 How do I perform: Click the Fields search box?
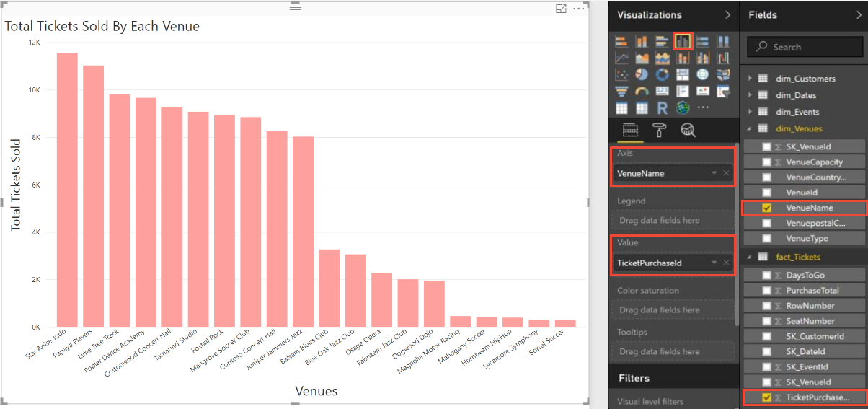(805, 47)
